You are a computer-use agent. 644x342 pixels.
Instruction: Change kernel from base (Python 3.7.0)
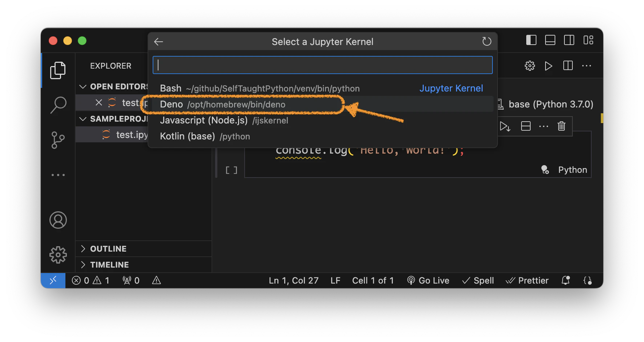click(545, 104)
